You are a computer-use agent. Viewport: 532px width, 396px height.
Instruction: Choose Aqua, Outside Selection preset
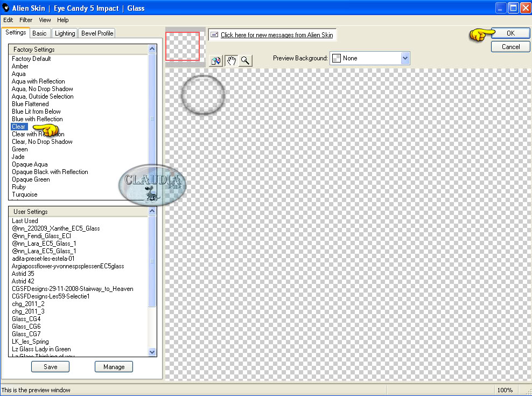(x=43, y=96)
